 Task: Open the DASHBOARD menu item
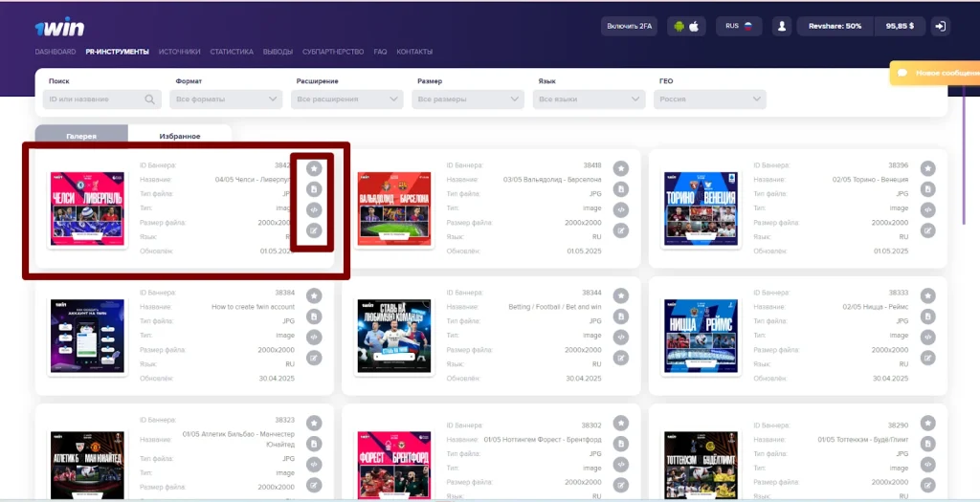click(x=56, y=52)
